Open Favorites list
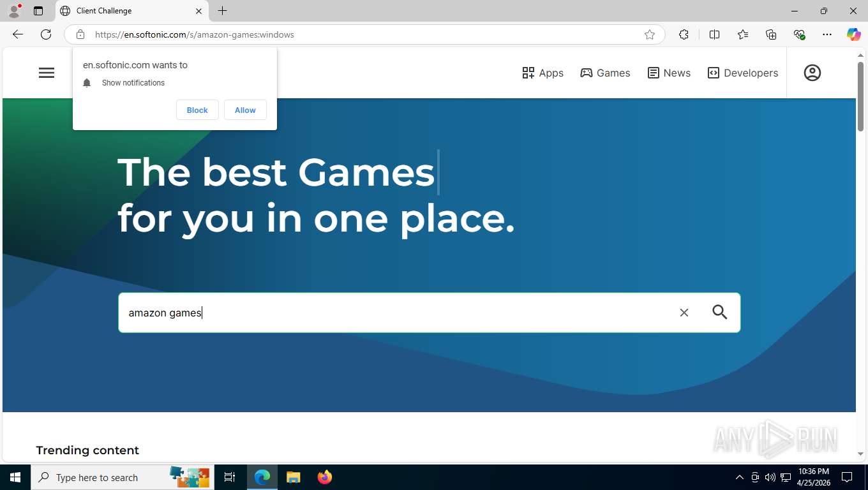This screenshot has width=868, height=490. click(x=743, y=34)
